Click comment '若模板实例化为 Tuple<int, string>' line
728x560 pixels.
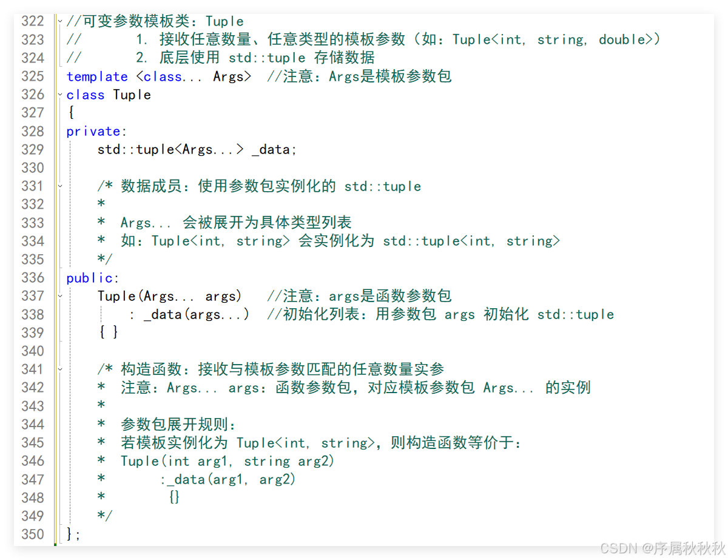click(321, 443)
